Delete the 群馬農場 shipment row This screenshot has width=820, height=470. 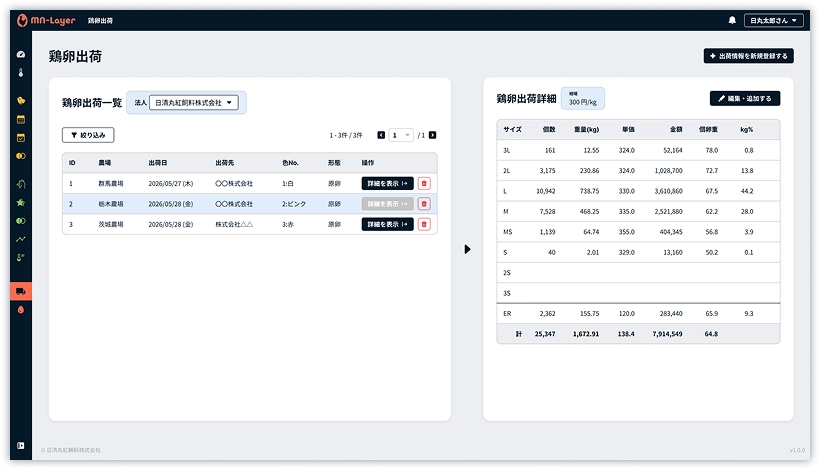point(424,183)
